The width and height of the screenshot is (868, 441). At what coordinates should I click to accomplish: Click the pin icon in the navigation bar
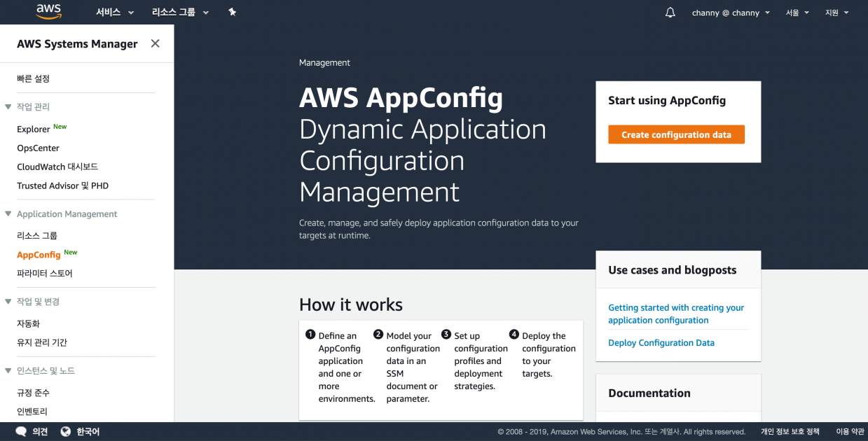coord(232,12)
